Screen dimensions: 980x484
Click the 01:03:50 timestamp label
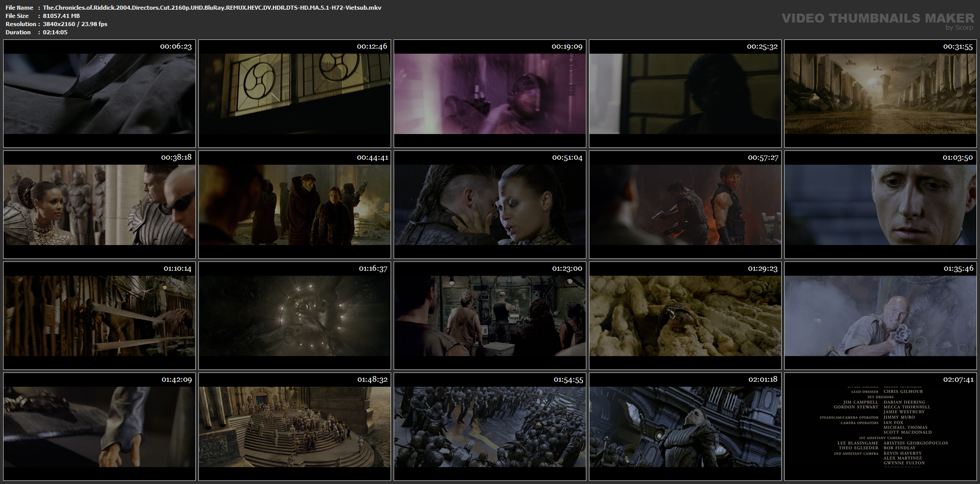coord(958,158)
